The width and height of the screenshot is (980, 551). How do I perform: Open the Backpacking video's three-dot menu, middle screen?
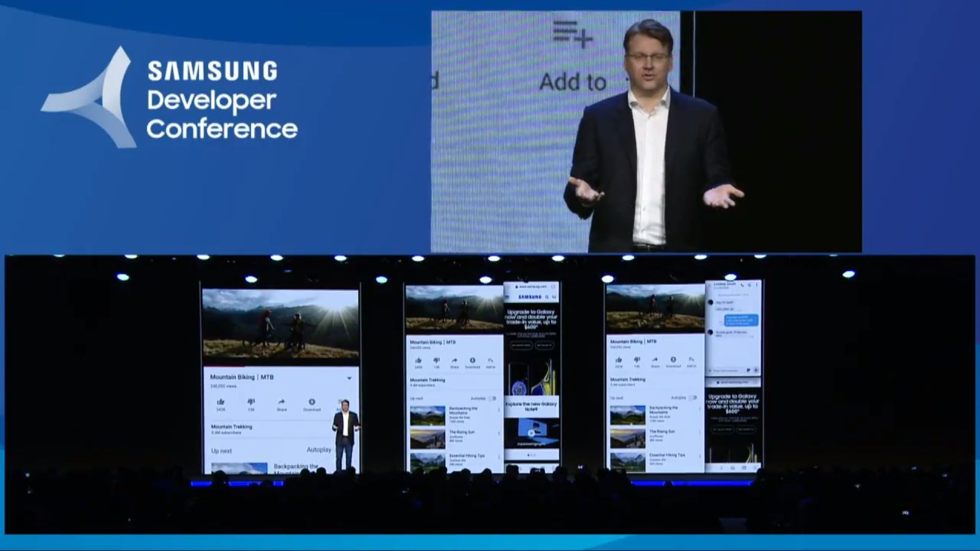pos(499,409)
